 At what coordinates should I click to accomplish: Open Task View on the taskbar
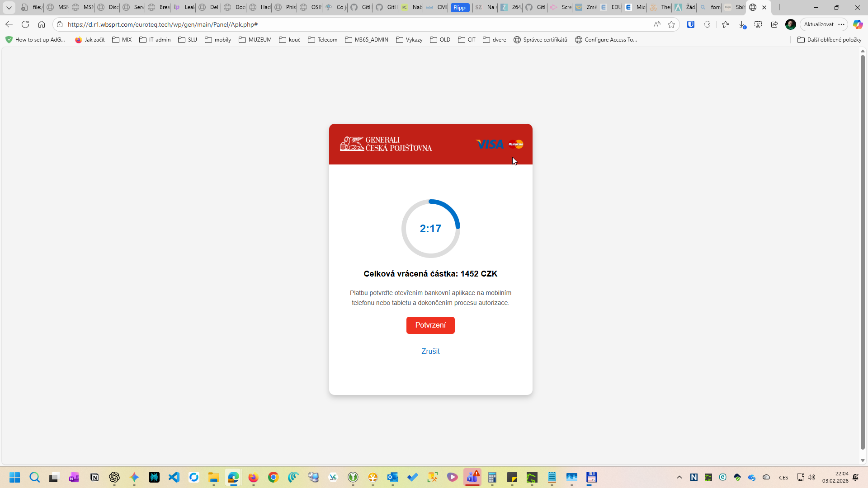tap(55, 477)
